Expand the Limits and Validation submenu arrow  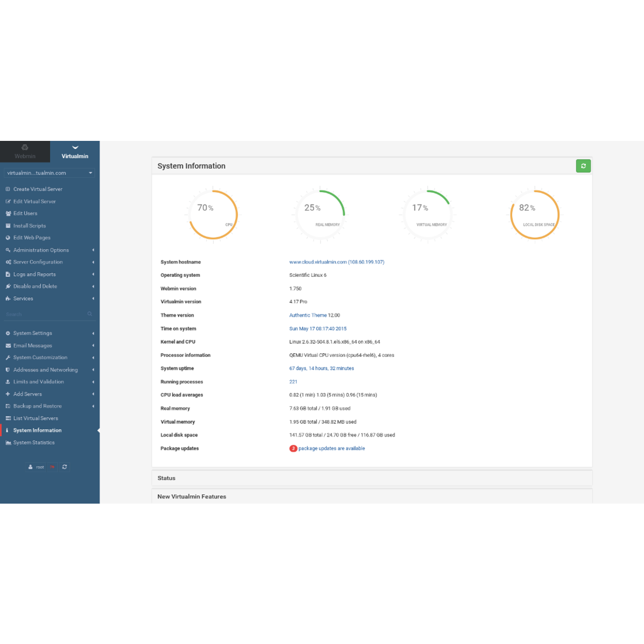93,382
